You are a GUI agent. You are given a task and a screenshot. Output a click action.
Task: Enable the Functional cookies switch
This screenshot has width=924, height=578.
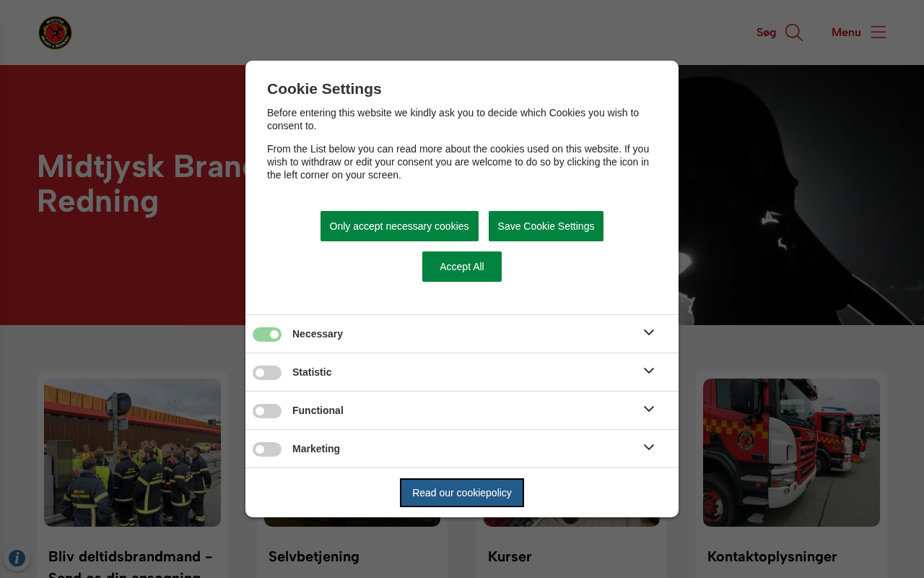[267, 411]
